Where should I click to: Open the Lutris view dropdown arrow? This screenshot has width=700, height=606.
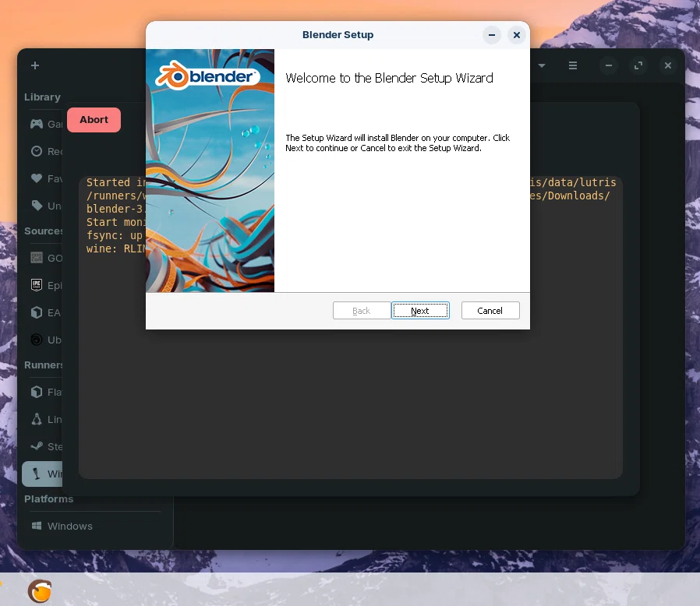(542, 65)
